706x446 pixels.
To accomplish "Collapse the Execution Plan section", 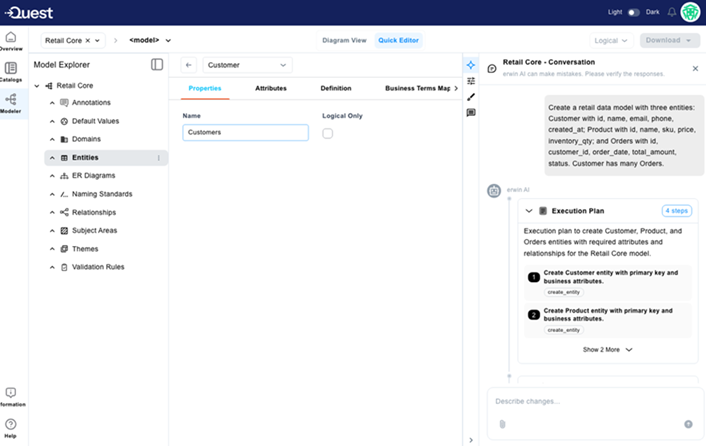I will (529, 211).
